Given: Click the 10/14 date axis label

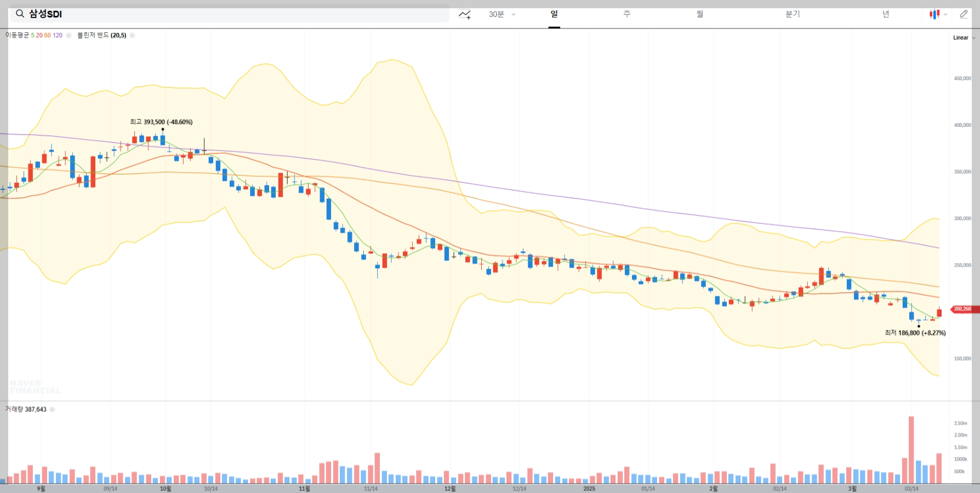Looking at the screenshot, I should click(210, 489).
